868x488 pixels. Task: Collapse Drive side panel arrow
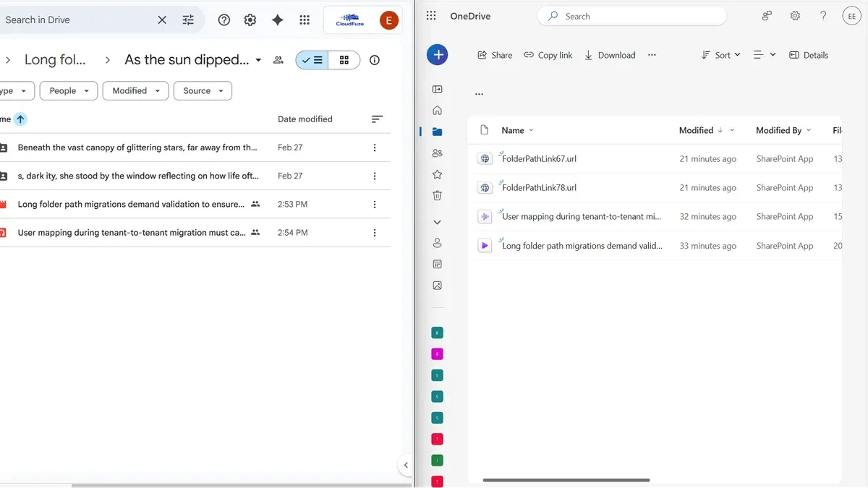(x=406, y=465)
